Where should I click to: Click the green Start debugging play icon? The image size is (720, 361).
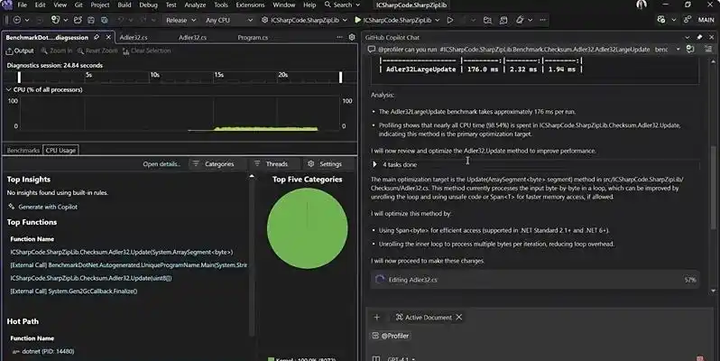pyautogui.click(x=358, y=20)
